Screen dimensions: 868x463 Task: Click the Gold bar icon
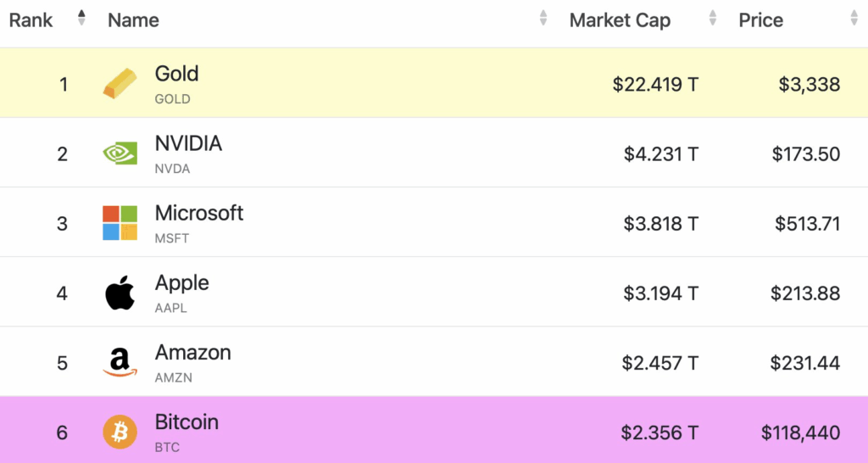pos(120,83)
